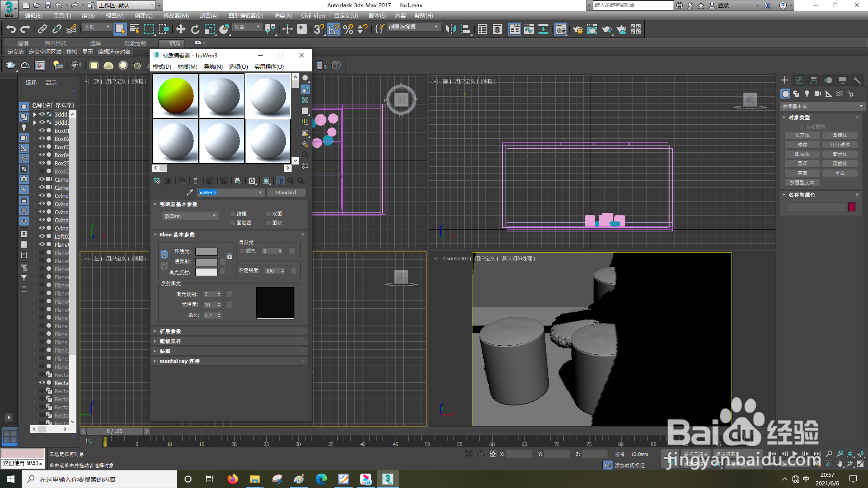Open the (B)Blinn shader dropdown
The height and width of the screenshot is (489, 868).
190,216
